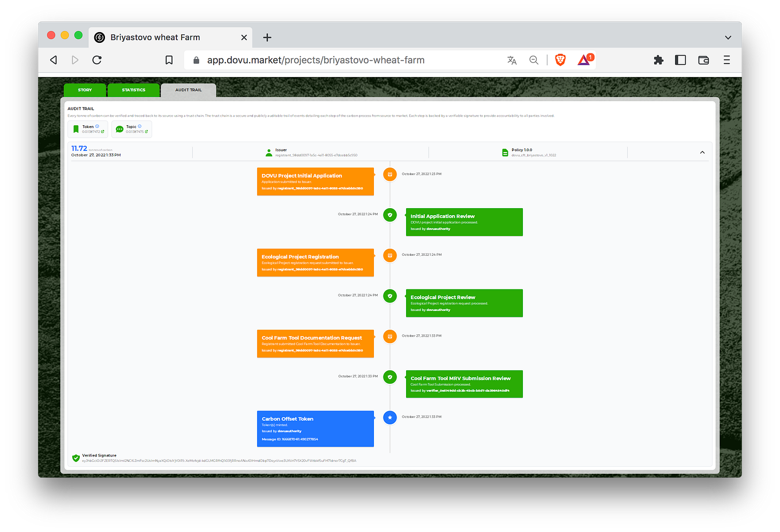This screenshot has width=780, height=532.
Task: Click the Issuer person icon
Action: click(269, 153)
